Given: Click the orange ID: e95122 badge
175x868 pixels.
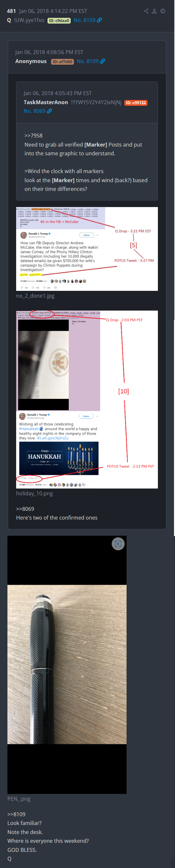Looking at the screenshot, I should pos(136,103).
